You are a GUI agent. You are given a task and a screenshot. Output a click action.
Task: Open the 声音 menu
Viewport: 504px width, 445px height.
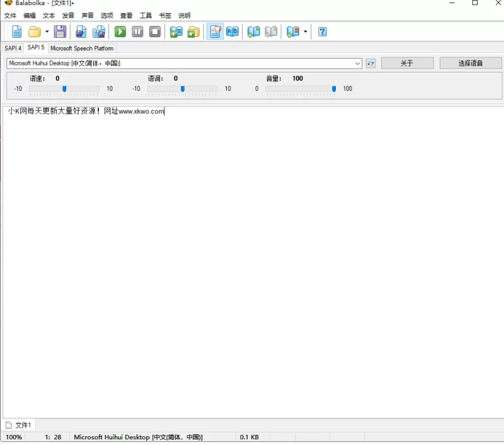coord(88,15)
